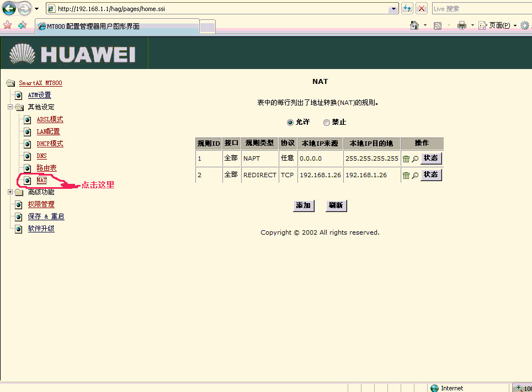The height and width of the screenshot is (392, 532).
Task: Click the Favorites star icon
Action: (x=8, y=25)
